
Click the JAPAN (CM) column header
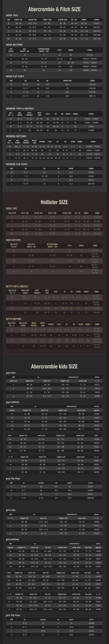[67, 81]
